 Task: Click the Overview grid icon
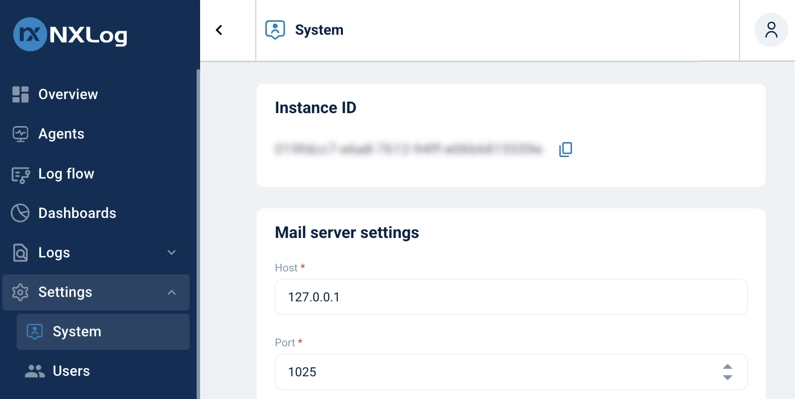tap(20, 94)
